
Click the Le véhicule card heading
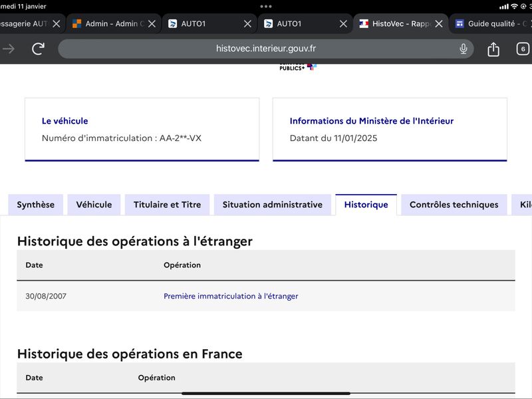tap(65, 121)
